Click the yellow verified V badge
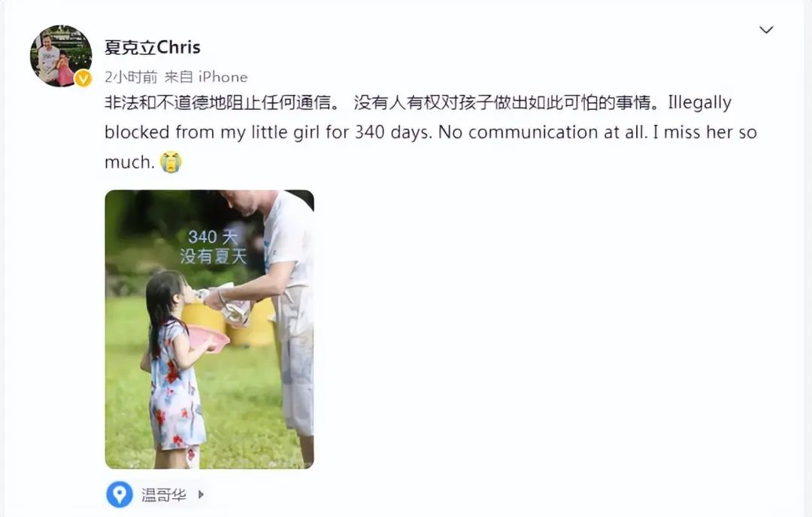This screenshot has height=517, width=812. click(83, 78)
